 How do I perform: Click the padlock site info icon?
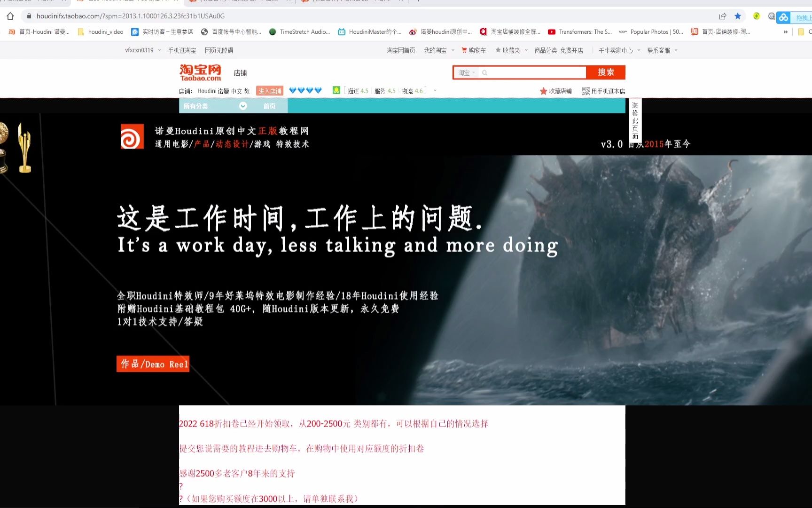pos(29,16)
